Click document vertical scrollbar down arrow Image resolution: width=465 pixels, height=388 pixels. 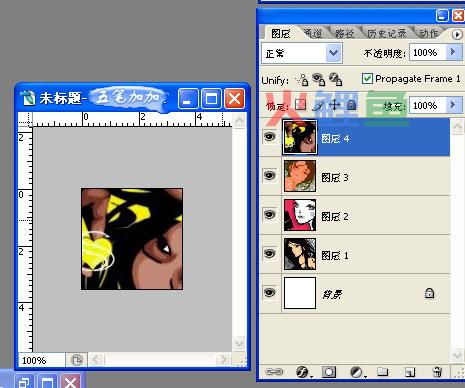239,343
